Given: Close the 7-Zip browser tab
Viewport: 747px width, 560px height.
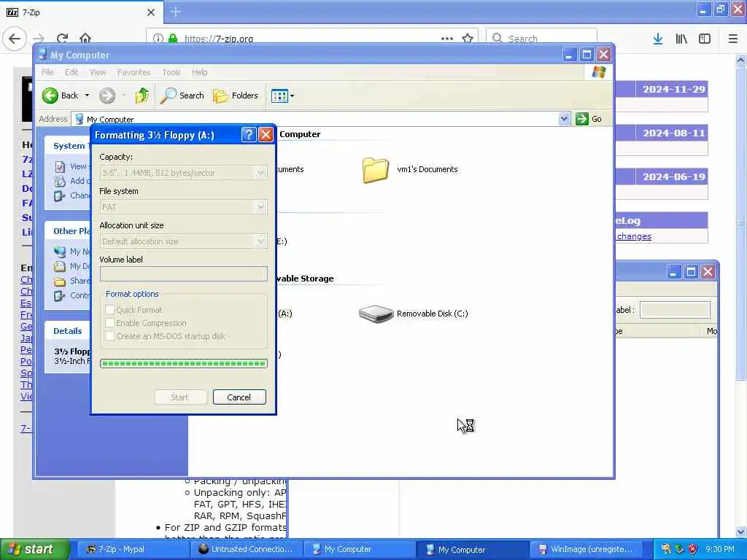Looking at the screenshot, I should pos(150,12).
